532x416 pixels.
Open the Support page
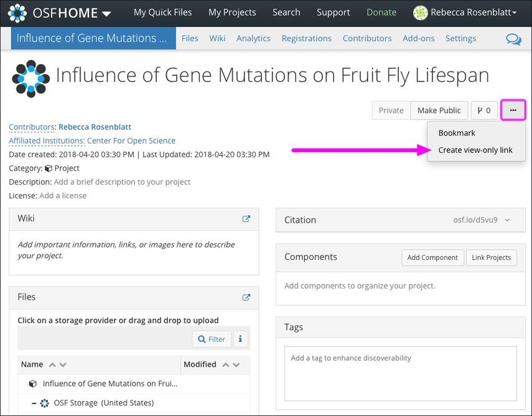click(333, 12)
